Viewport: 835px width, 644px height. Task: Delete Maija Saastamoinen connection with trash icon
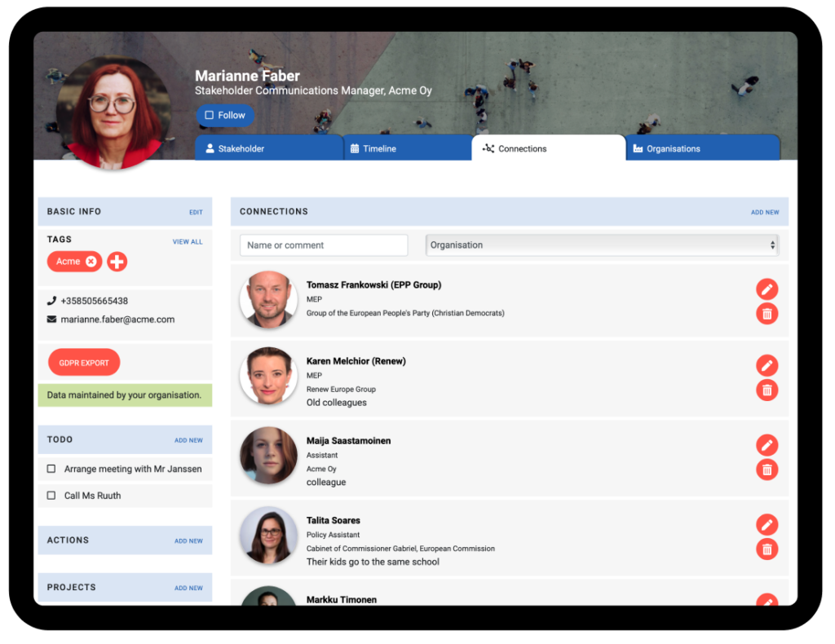pos(767,470)
